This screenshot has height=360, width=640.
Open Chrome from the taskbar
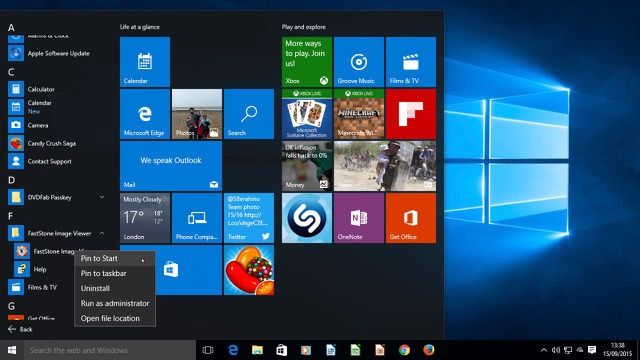pyautogui.click(x=404, y=350)
